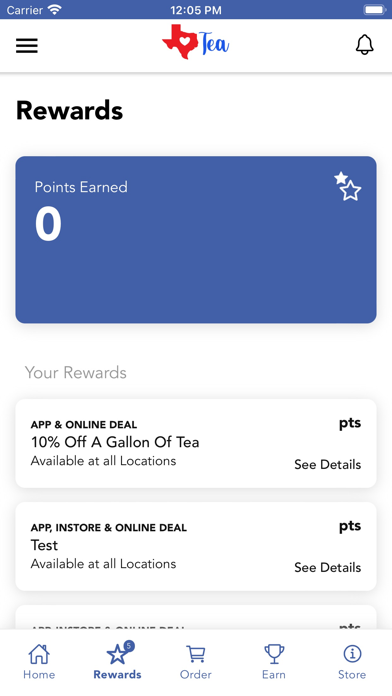Tap the Wi-Fi indicator in status bar
The height and width of the screenshot is (696, 392).
coord(55,10)
